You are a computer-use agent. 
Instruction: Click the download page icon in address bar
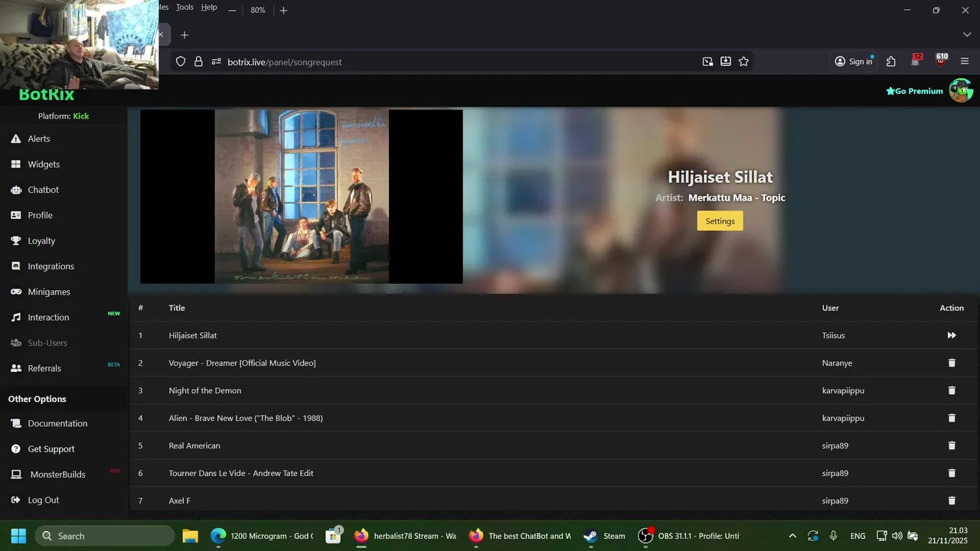coord(726,61)
